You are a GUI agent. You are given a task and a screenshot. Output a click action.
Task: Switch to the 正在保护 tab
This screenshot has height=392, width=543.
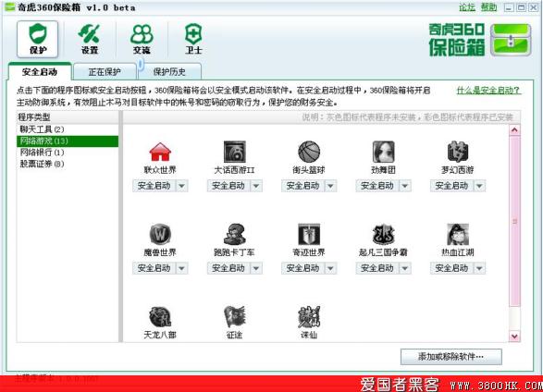[x=105, y=71]
